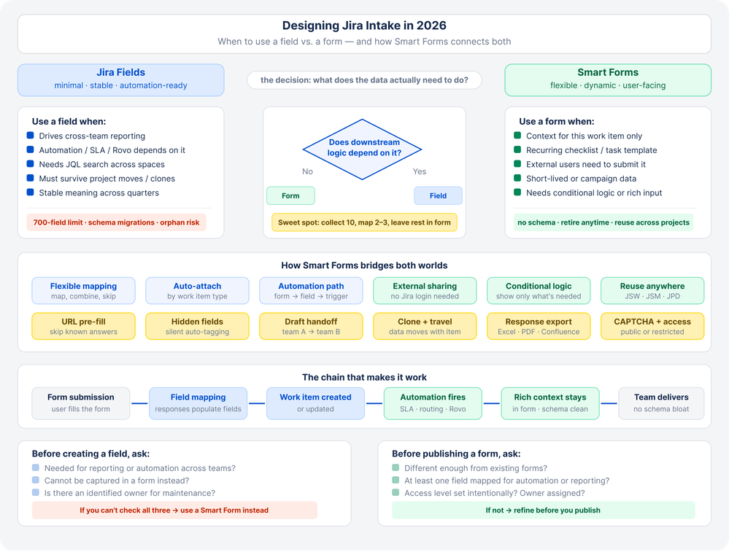Click the 'If not → refine before you publish' banner
Viewport: 729px width, 560px height.
543,510
